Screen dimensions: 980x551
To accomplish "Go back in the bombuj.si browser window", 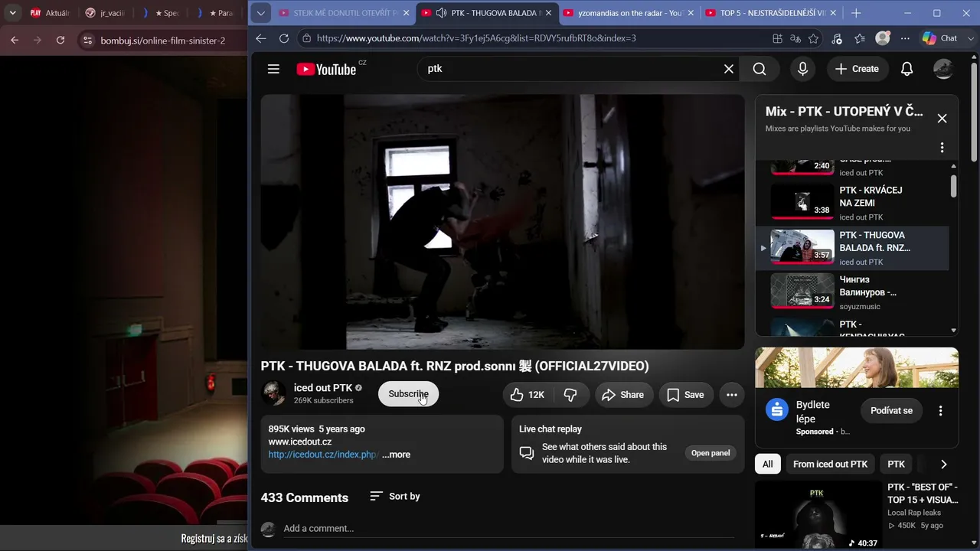I will pyautogui.click(x=15, y=40).
